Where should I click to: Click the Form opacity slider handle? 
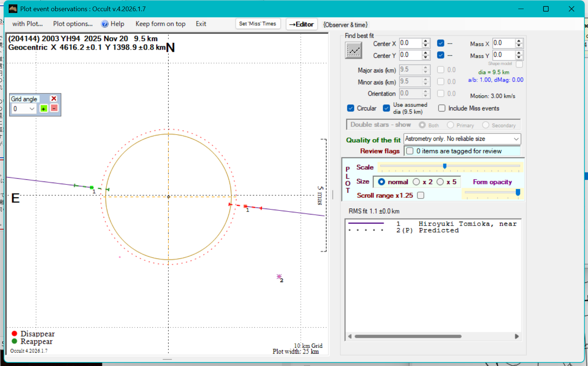(x=518, y=192)
